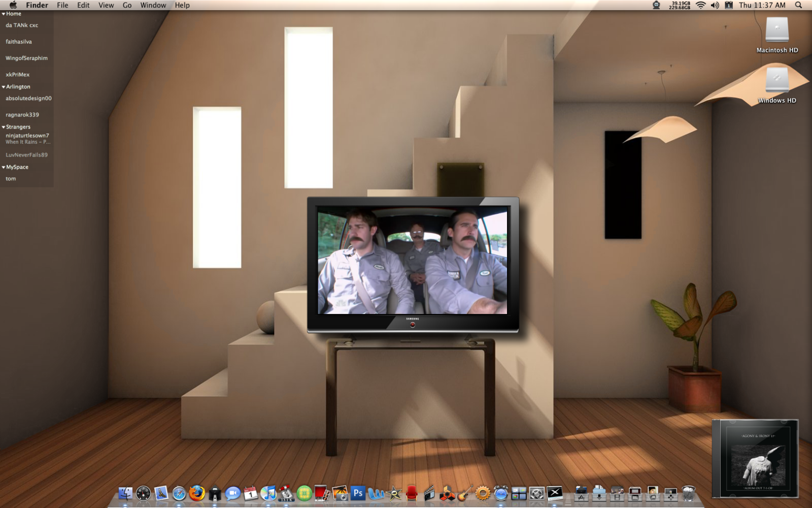Open System Preferences from the Dock

536,493
